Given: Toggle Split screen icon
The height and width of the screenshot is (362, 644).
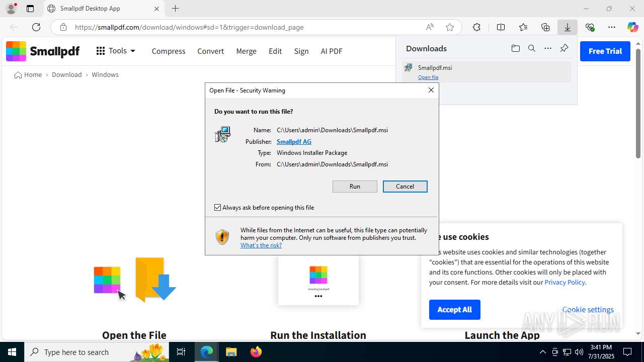Looking at the screenshot, I should (501, 27).
